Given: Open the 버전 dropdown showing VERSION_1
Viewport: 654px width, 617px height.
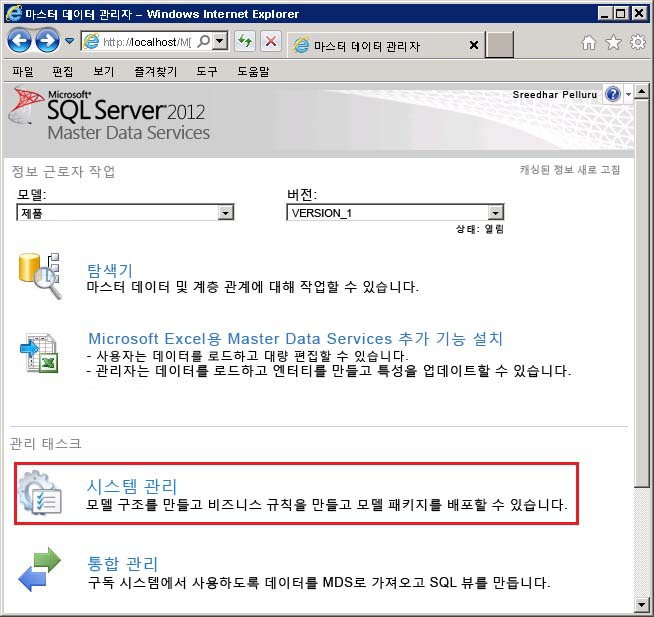Looking at the screenshot, I should [x=395, y=213].
